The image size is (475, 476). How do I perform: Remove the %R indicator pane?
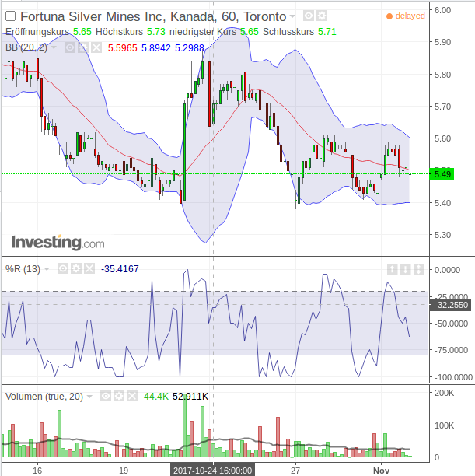pyautogui.click(x=89, y=269)
